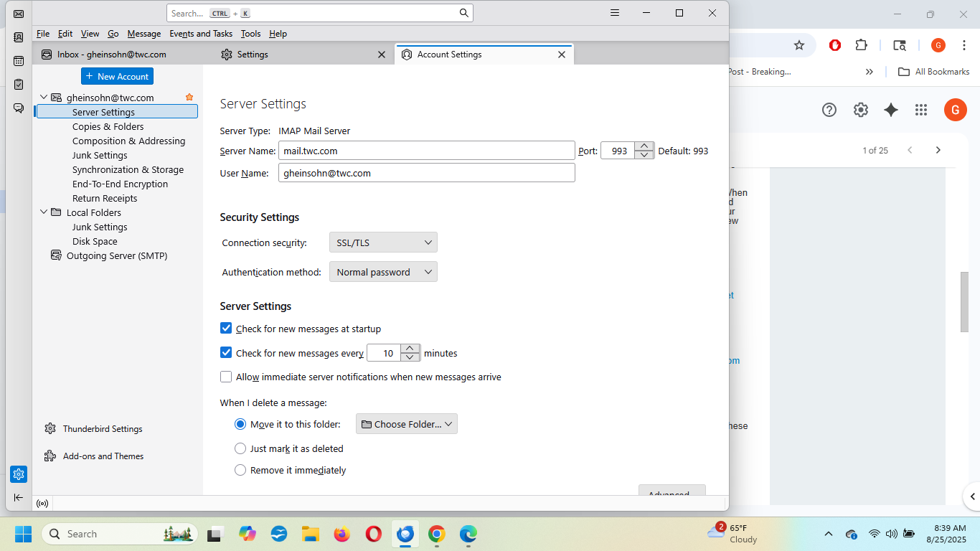Open the Edit menu

pyautogui.click(x=65, y=34)
